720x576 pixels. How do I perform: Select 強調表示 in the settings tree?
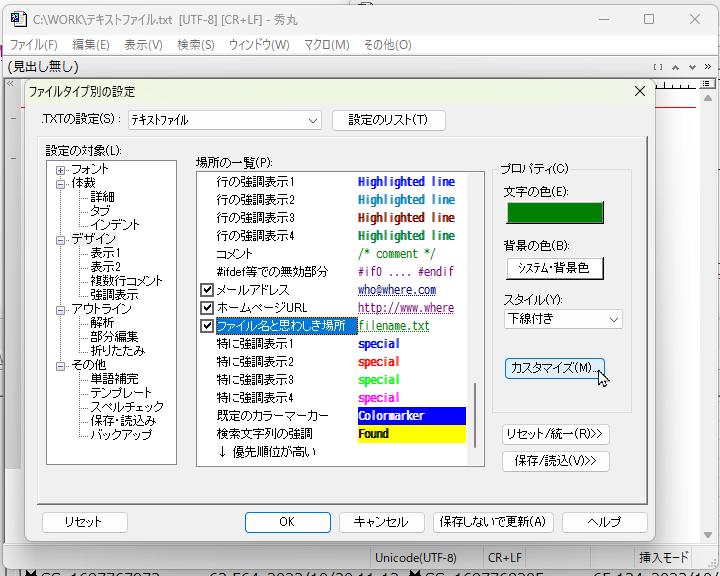pos(112,295)
